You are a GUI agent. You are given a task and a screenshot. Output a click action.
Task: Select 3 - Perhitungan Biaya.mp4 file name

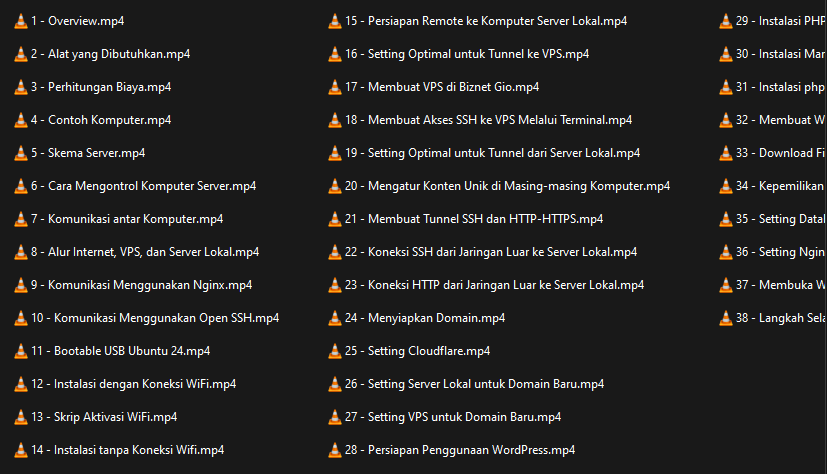click(x=101, y=87)
